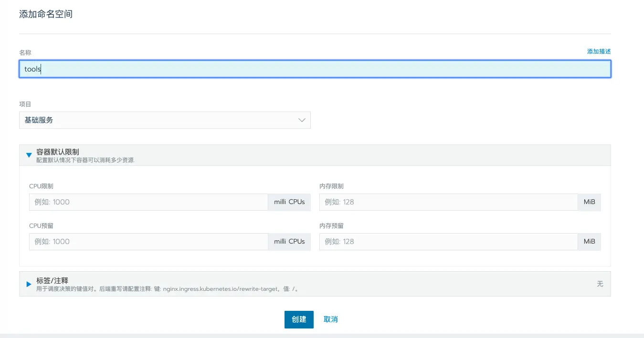This screenshot has width=644, height=338.
Task: Click the 项目 field label
Action: click(25, 104)
